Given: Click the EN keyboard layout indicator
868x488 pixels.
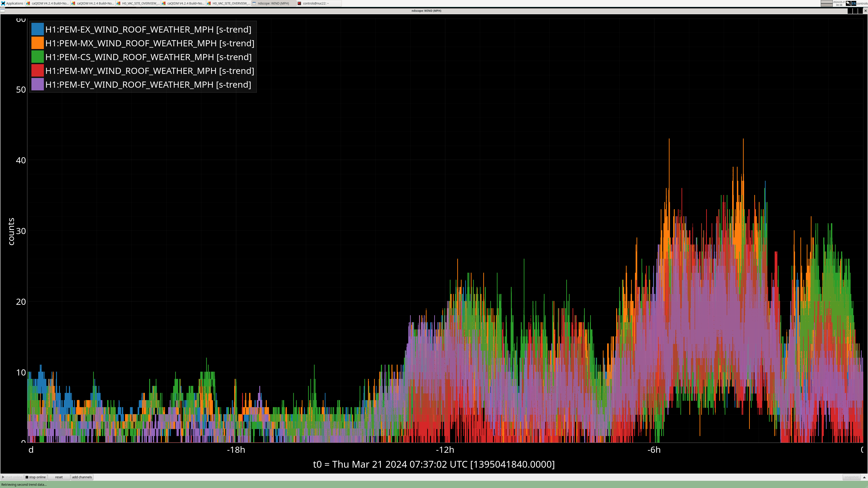Looking at the screenshot, I should click(854, 3).
